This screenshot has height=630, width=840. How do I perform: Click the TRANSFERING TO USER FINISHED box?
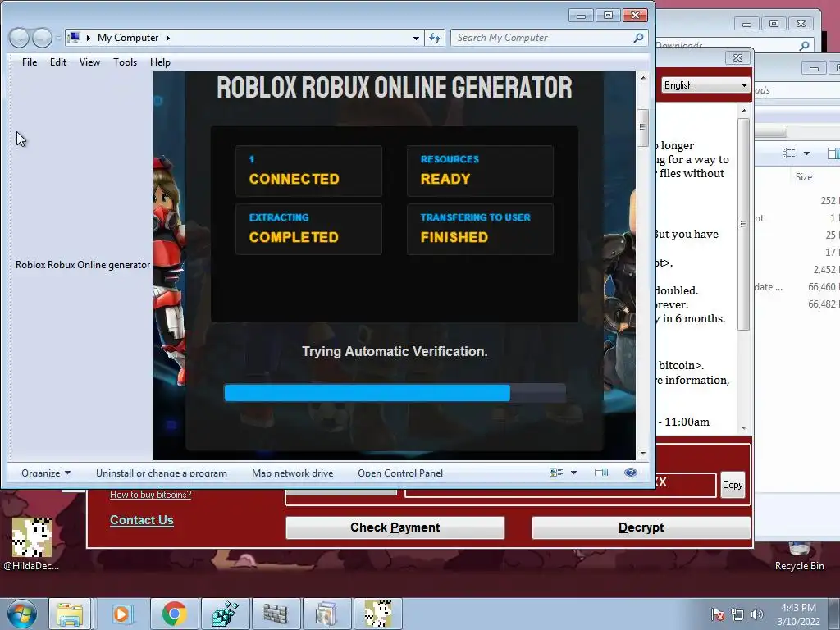click(480, 229)
